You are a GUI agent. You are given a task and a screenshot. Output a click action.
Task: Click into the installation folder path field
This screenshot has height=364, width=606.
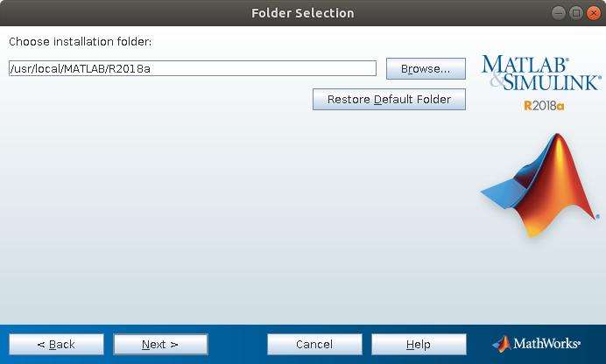(193, 69)
